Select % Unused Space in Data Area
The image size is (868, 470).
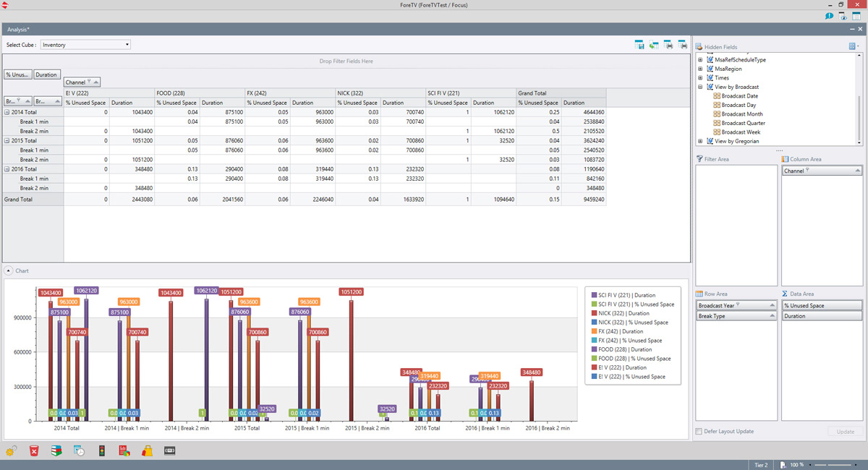pos(822,306)
